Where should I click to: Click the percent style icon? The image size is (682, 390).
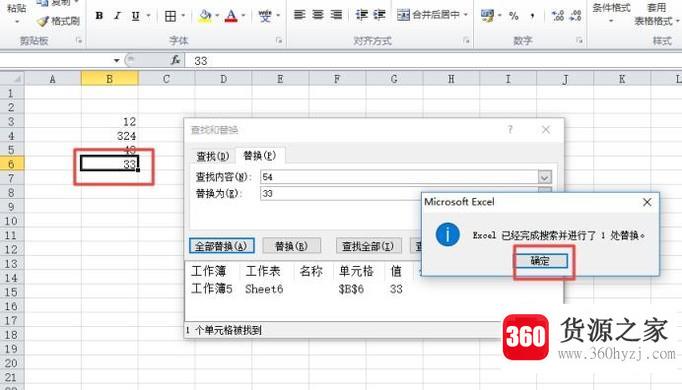[514, 16]
